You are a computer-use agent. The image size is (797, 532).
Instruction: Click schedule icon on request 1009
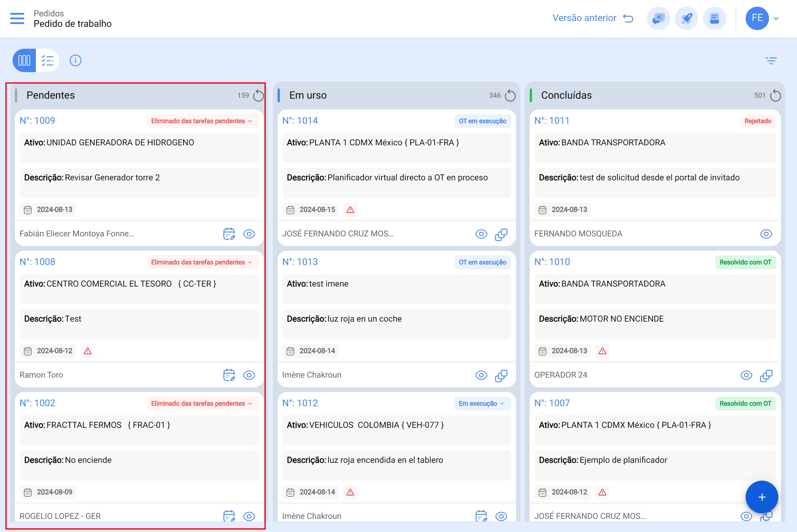click(x=229, y=234)
